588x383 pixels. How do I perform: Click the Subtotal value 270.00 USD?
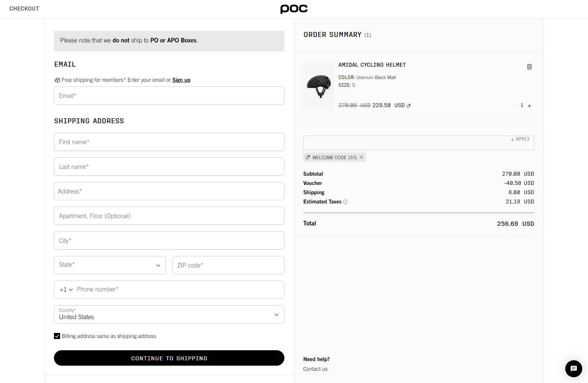(x=518, y=174)
